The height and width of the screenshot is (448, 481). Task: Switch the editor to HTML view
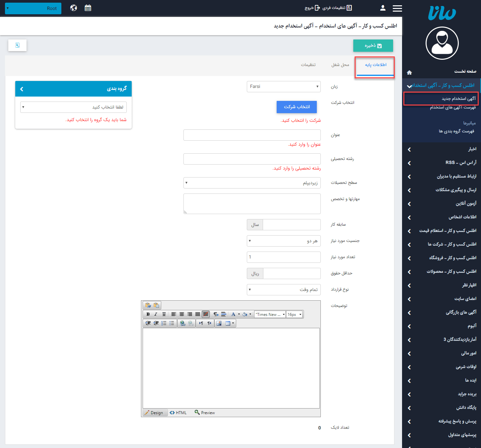178,412
